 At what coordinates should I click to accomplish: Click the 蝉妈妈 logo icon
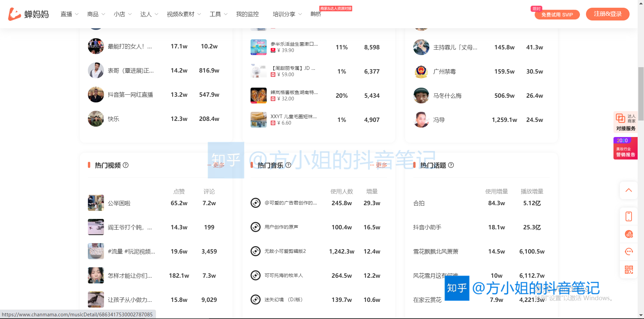[14, 14]
